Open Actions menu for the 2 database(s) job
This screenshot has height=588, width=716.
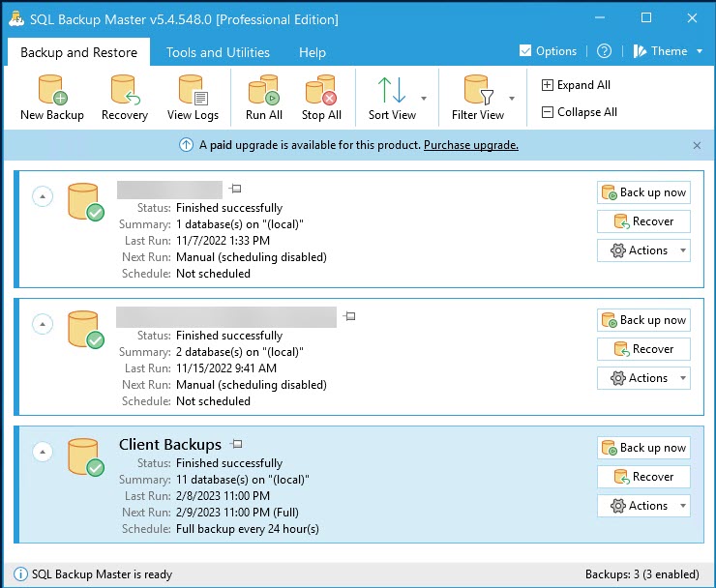click(x=643, y=378)
